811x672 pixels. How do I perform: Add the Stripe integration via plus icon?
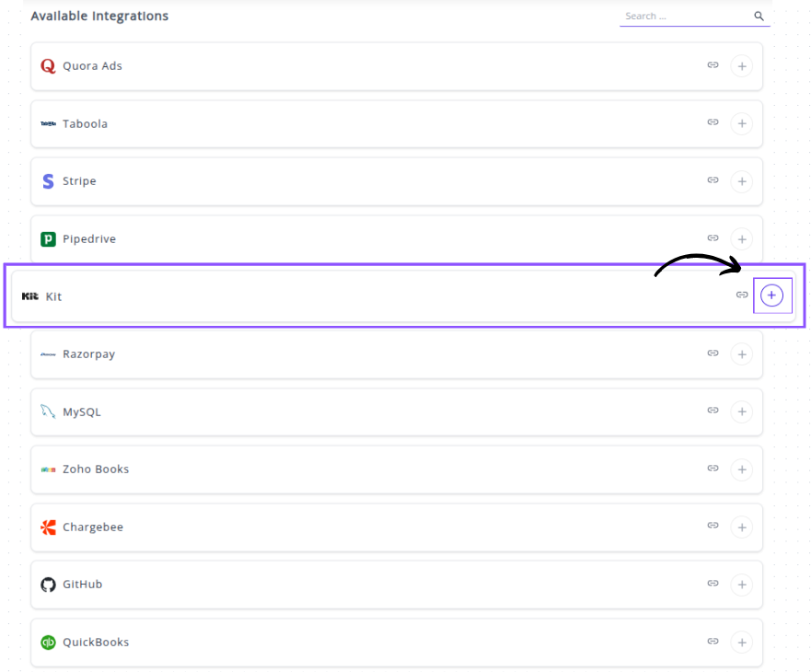tap(741, 181)
